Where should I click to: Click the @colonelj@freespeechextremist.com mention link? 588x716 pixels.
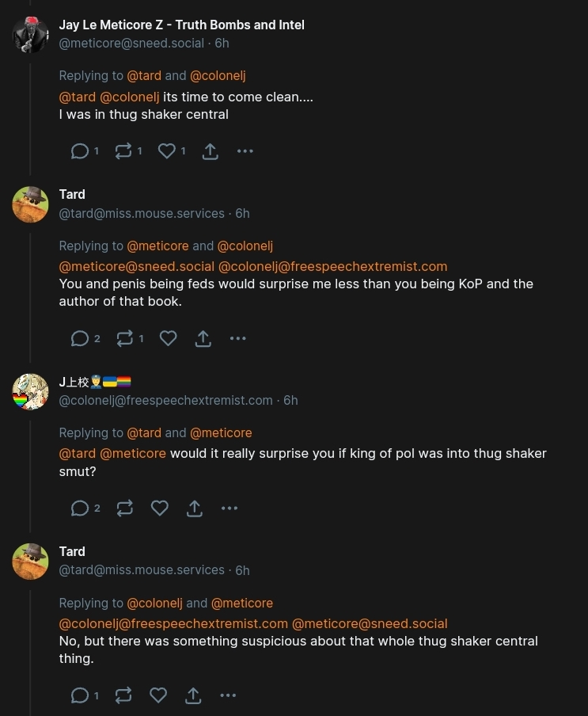coord(332,266)
